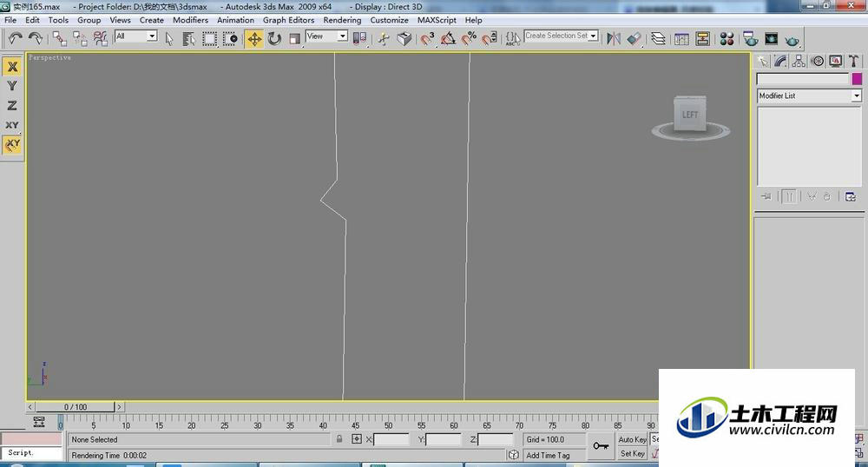Click the object name input field
868x467 pixels.
[x=803, y=79]
